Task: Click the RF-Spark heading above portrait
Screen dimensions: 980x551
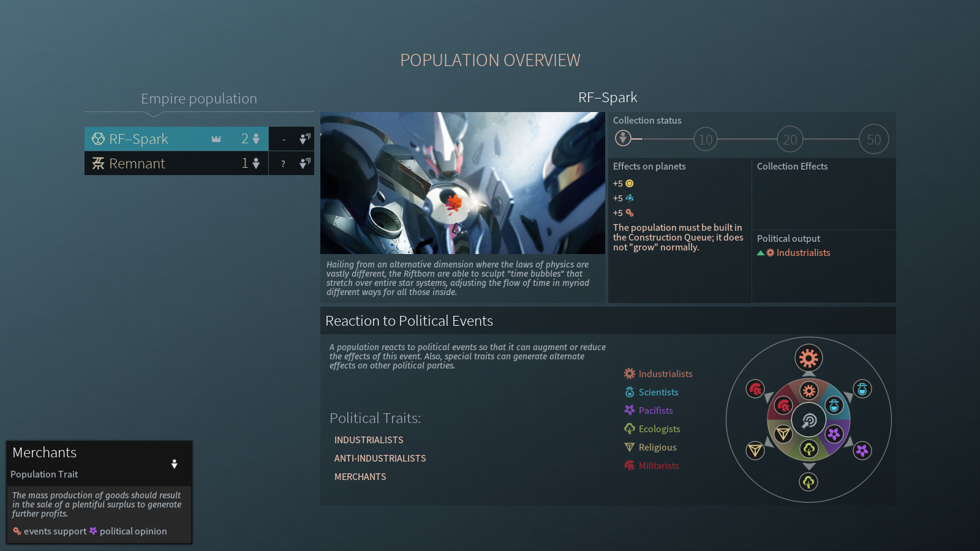Action: click(x=608, y=97)
